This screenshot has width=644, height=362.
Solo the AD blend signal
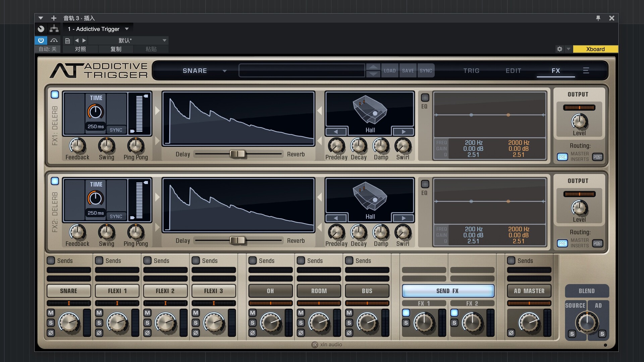tap(602, 334)
